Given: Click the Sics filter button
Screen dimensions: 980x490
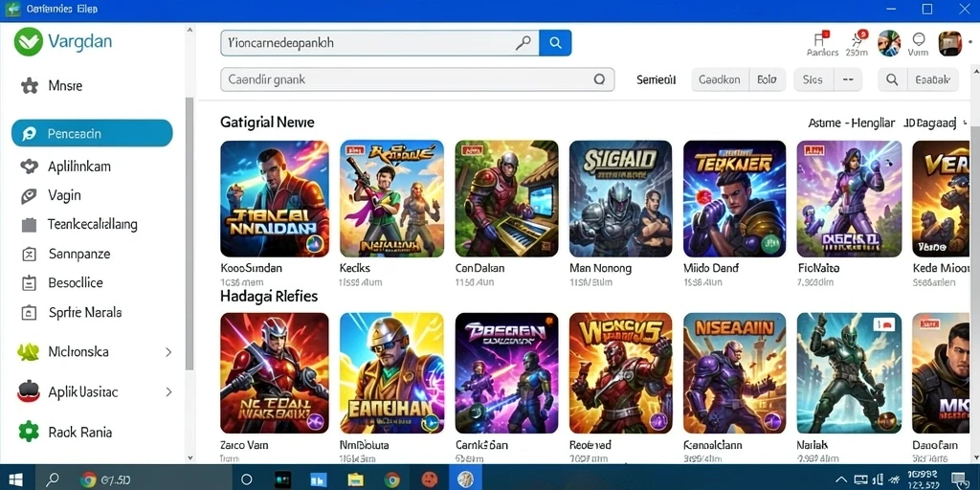Looking at the screenshot, I should [x=813, y=79].
